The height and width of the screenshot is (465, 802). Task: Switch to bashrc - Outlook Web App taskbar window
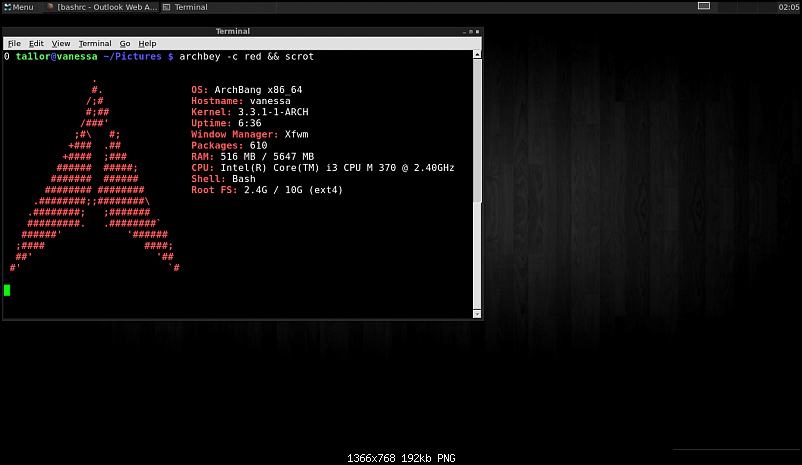tap(101, 7)
